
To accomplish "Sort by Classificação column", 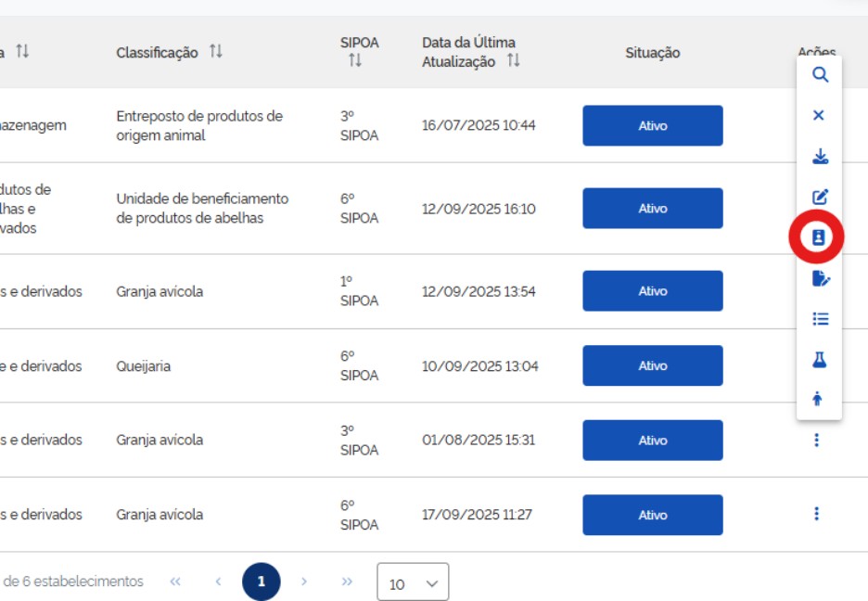I will (216, 52).
